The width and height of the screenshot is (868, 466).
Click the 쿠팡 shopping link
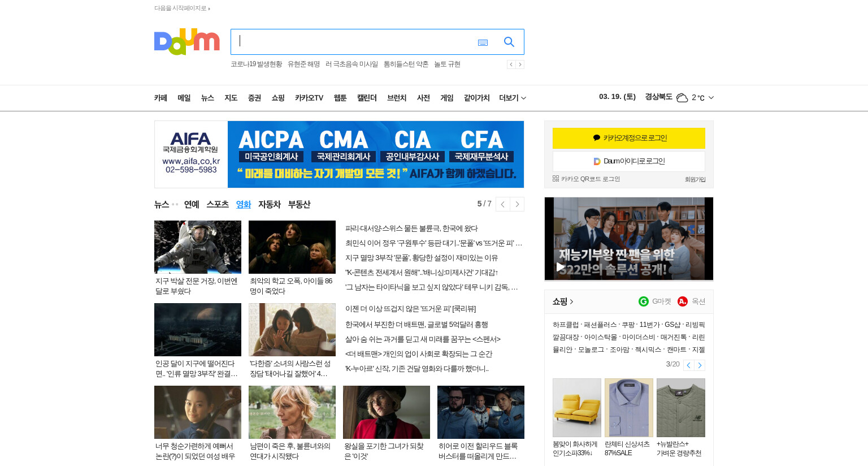(x=628, y=325)
